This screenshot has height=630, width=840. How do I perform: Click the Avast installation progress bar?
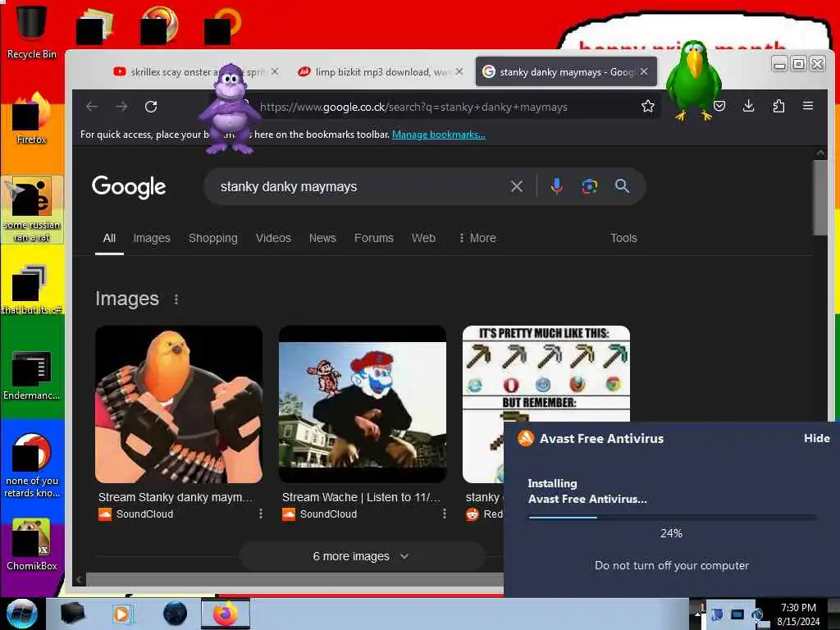click(x=672, y=518)
